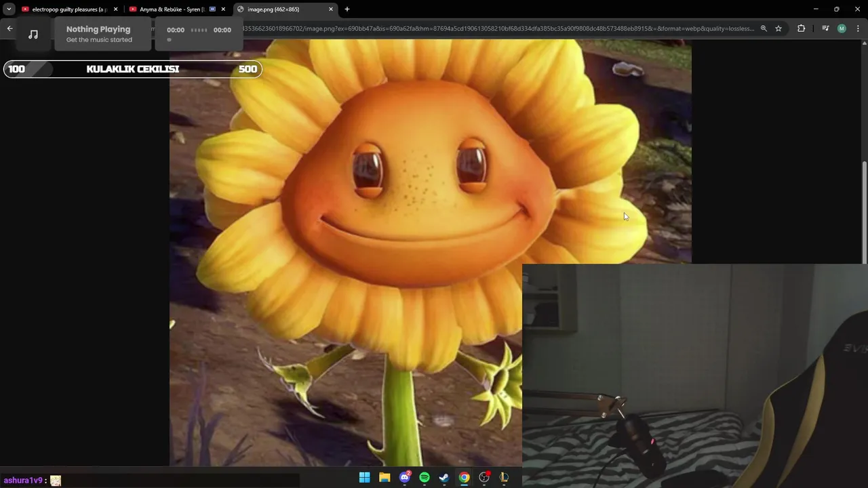Open Discord from the taskbar
Viewport: 868px width, 488px height.
[x=405, y=478]
